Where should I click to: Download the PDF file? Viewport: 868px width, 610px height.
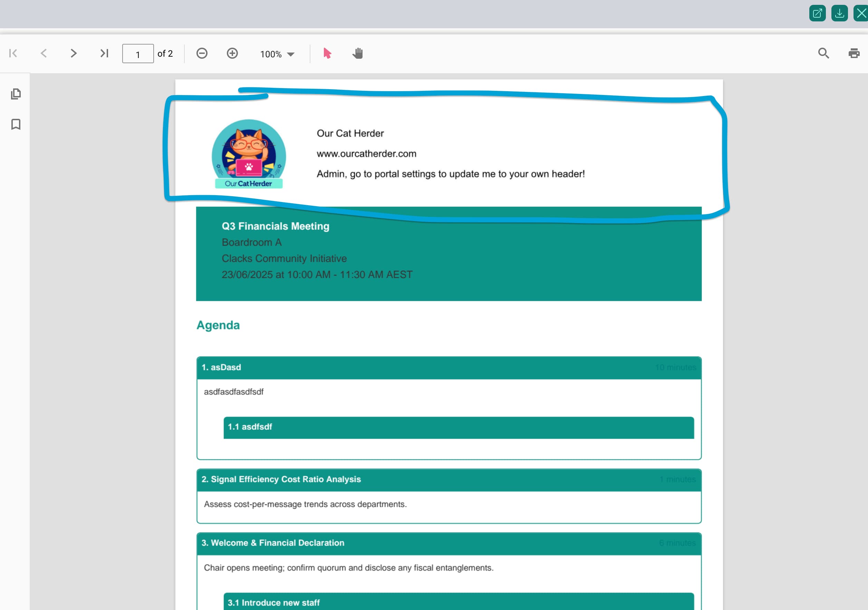839,13
